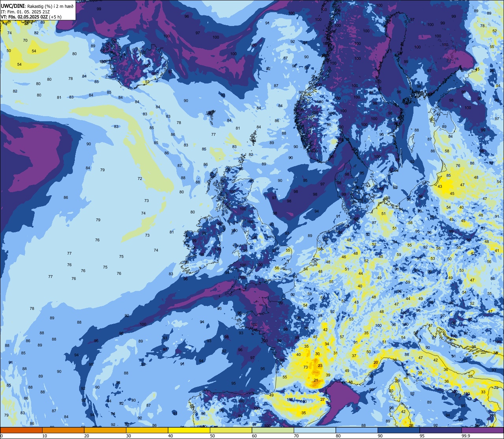
Task: Select the 10–20 orange legend color segment
Action: (63, 430)
